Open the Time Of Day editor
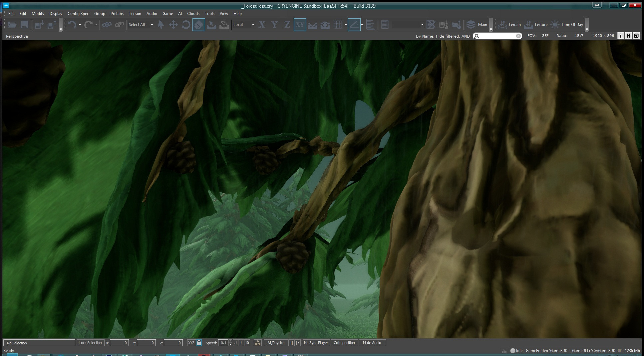The height and width of the screenshot is (356, 644). pos(567,25)
